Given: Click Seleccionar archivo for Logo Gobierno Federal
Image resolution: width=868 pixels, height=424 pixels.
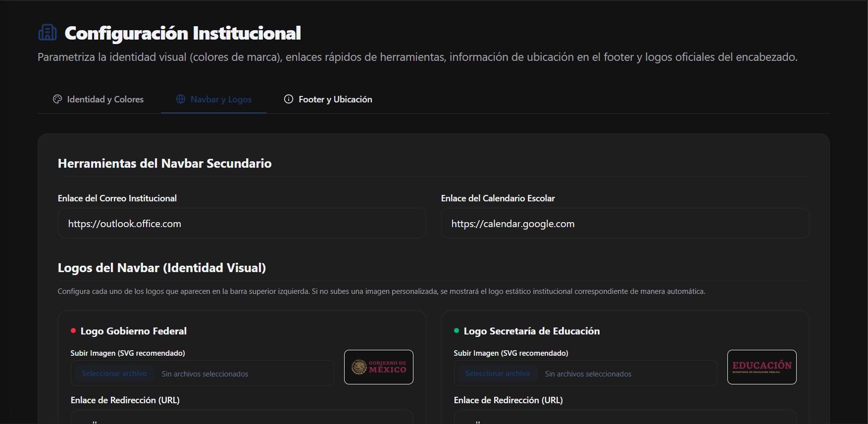Looking at the screenshot, I should pyautogui.click(x=114, y=374).
